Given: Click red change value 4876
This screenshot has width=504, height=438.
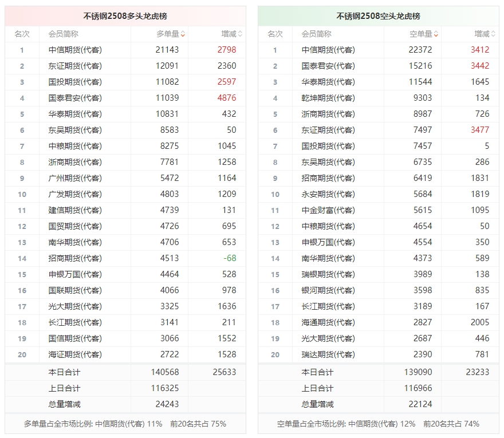Looking at the screenshot, I should tap(227, 98).
